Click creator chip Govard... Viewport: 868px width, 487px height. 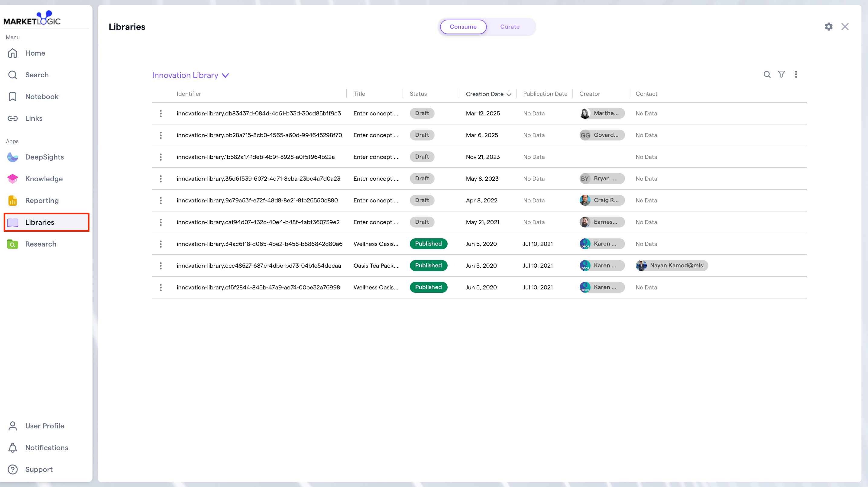[602, 135]
